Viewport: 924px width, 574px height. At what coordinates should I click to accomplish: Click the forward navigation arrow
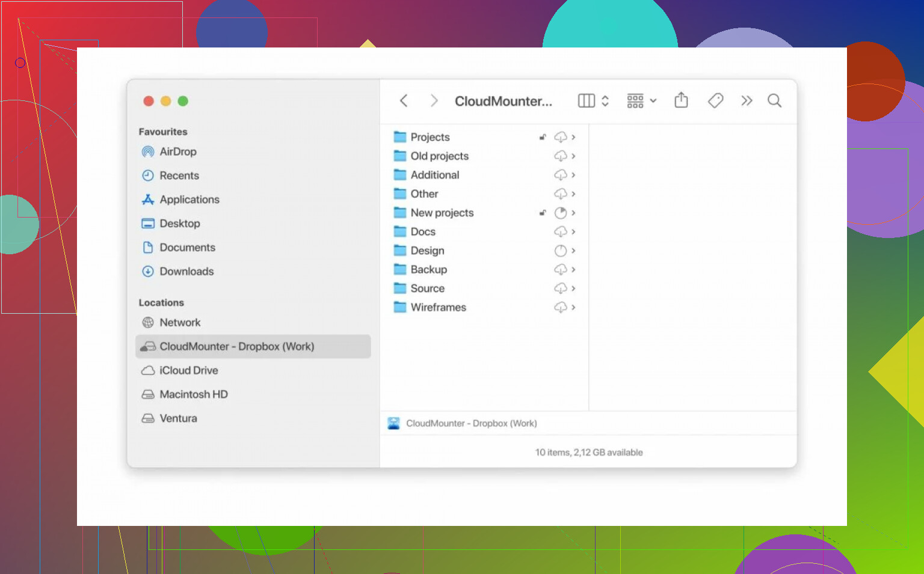(434, 101)
